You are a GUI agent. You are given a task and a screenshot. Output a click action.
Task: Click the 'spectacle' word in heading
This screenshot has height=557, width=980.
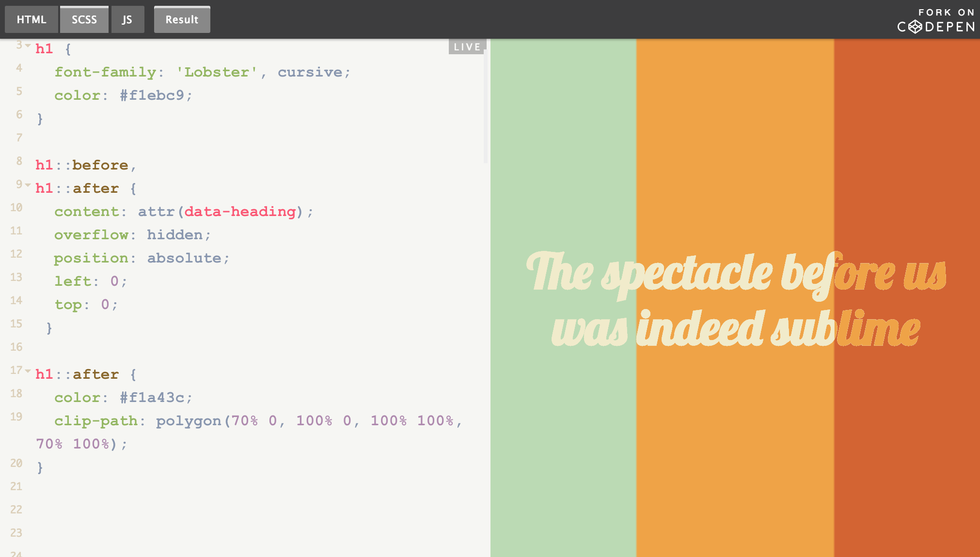point(687,274)
